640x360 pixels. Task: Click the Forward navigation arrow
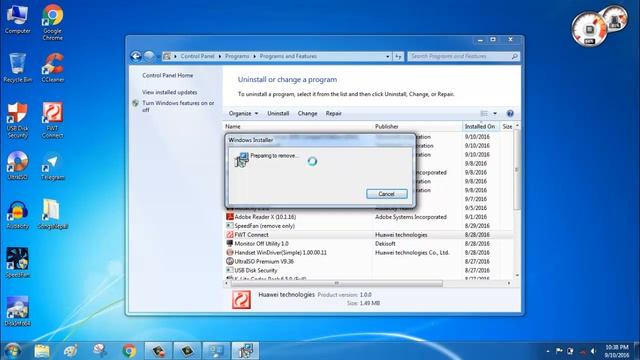149,56
